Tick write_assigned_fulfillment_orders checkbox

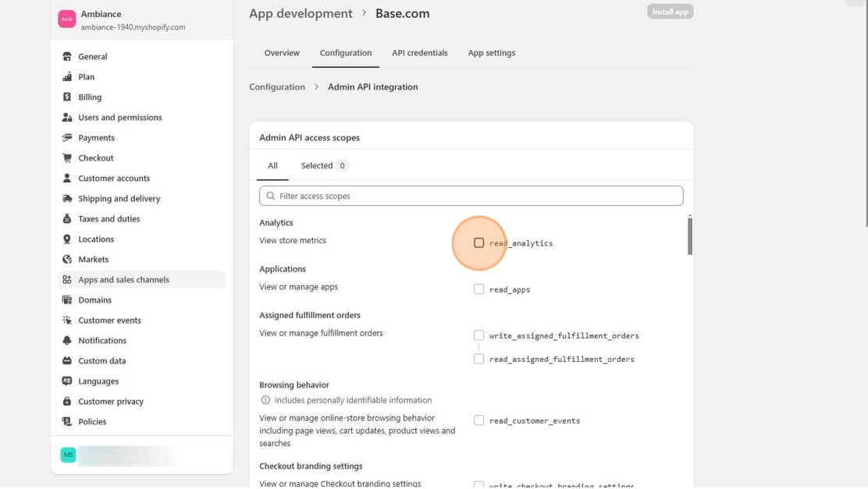click(478, 335)
